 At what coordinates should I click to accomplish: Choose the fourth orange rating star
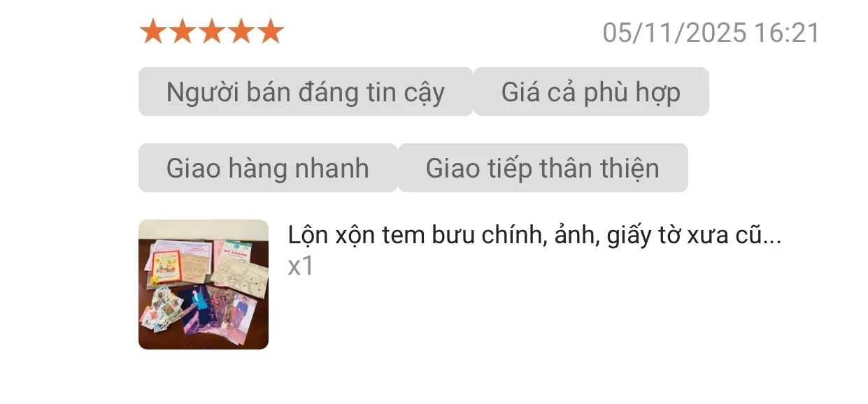tap(241, 32)
